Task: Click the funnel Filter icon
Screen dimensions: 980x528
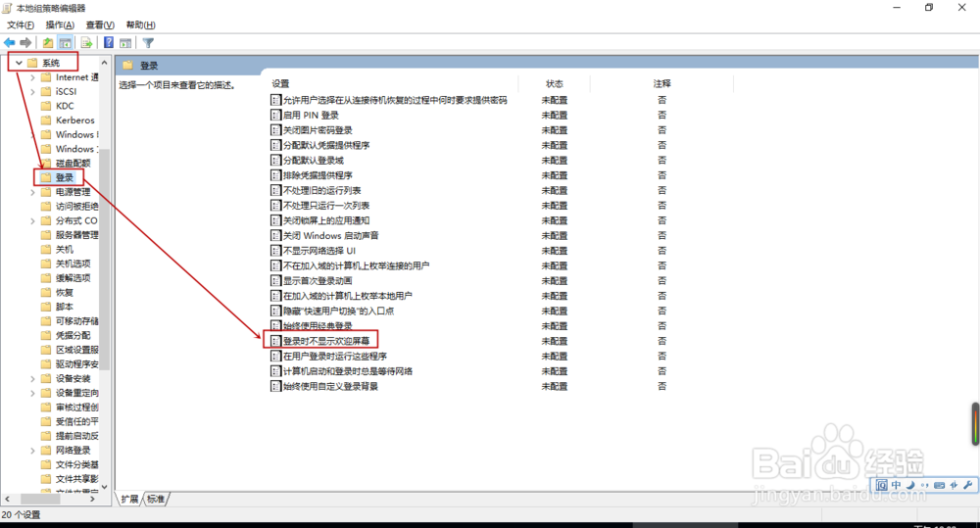Action: 148,42
